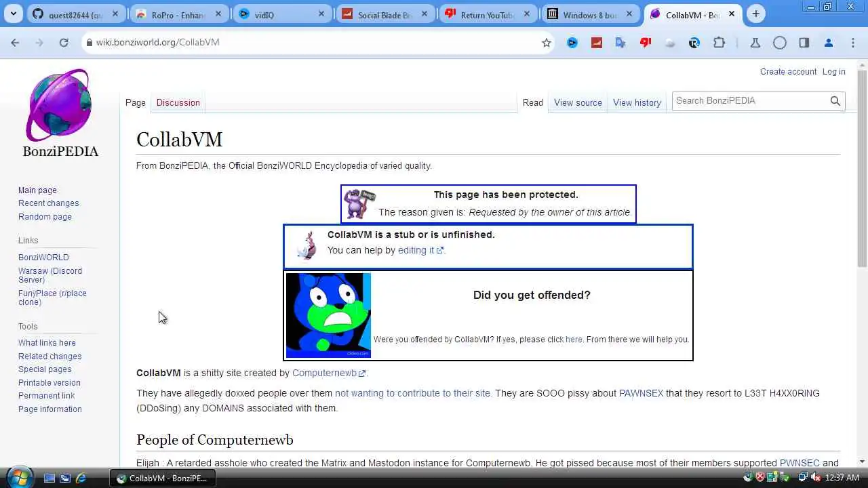Open the Social Blade extension icon

[597, 42]
